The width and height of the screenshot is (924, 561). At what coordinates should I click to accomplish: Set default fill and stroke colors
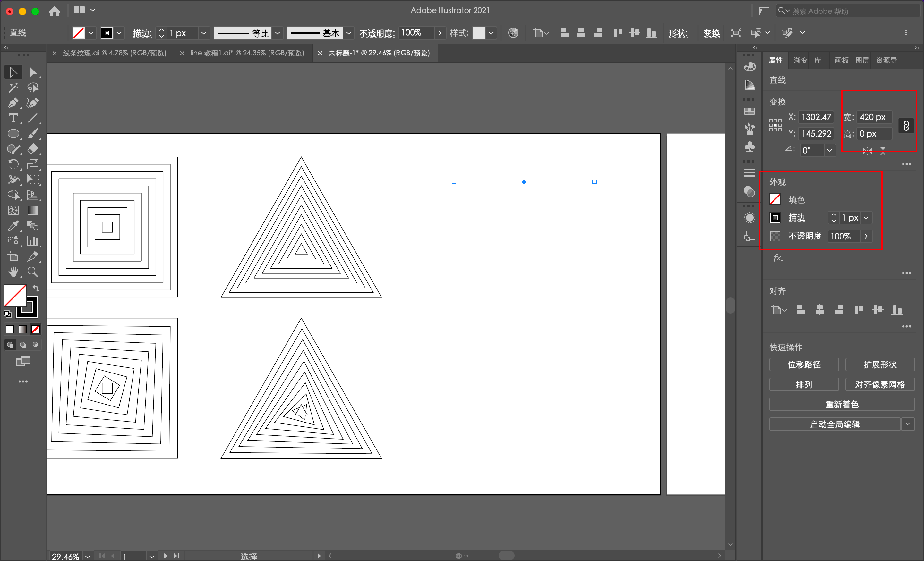[7, 314]
